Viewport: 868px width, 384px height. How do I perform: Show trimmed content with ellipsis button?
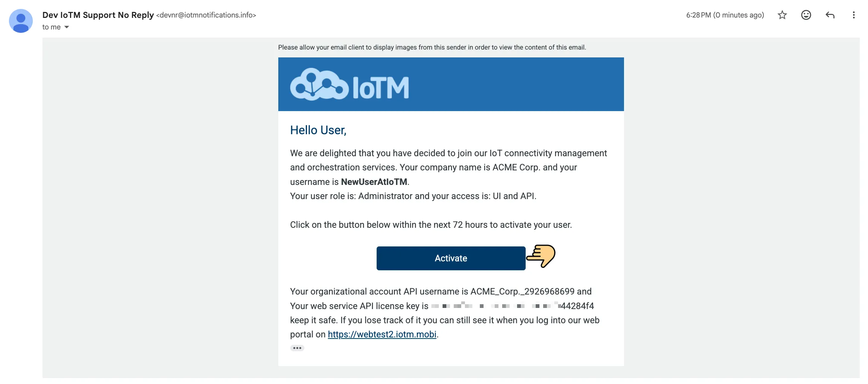297,348
